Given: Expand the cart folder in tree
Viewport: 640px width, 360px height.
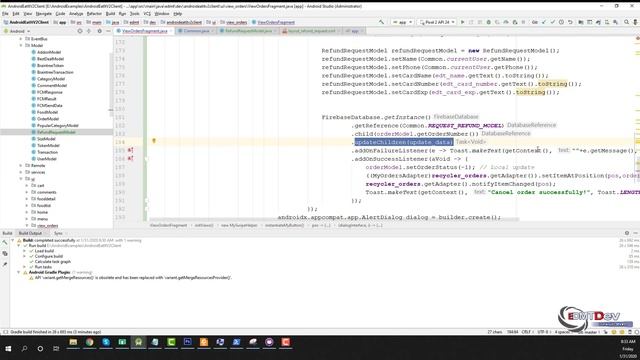Looking at the screenshot, I should pos(27,186).
